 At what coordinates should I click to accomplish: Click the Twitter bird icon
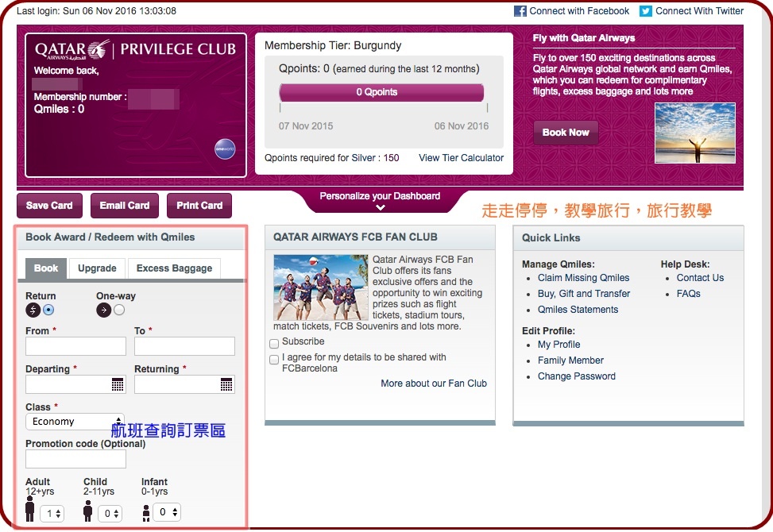click(645, 11)
